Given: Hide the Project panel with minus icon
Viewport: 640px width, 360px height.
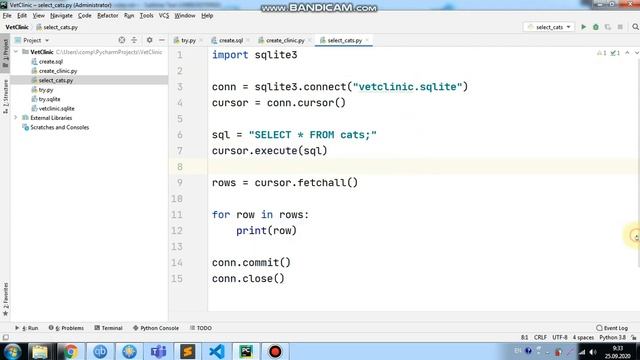Looking at the screenshot, I should pyautogui.click(x=162, y=40).
